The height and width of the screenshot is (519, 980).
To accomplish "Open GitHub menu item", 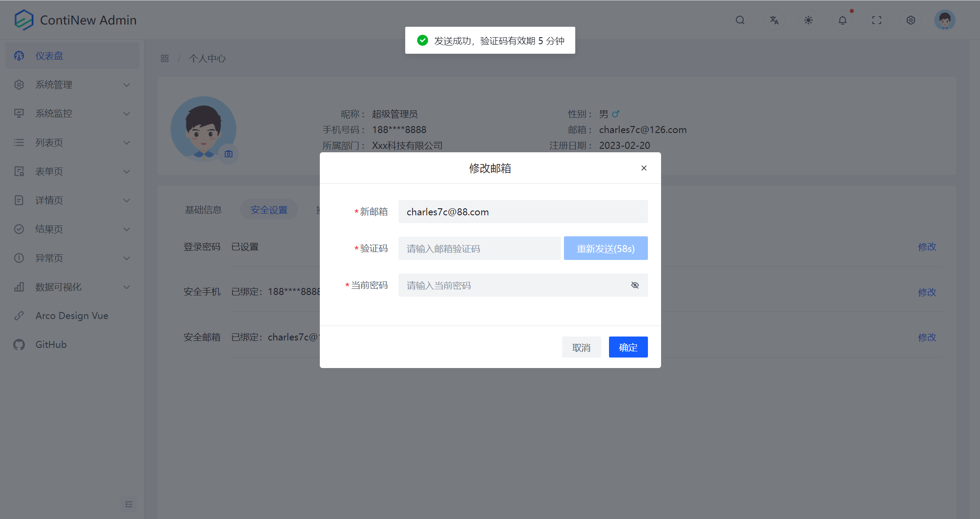I will click(x=72, y=345).
